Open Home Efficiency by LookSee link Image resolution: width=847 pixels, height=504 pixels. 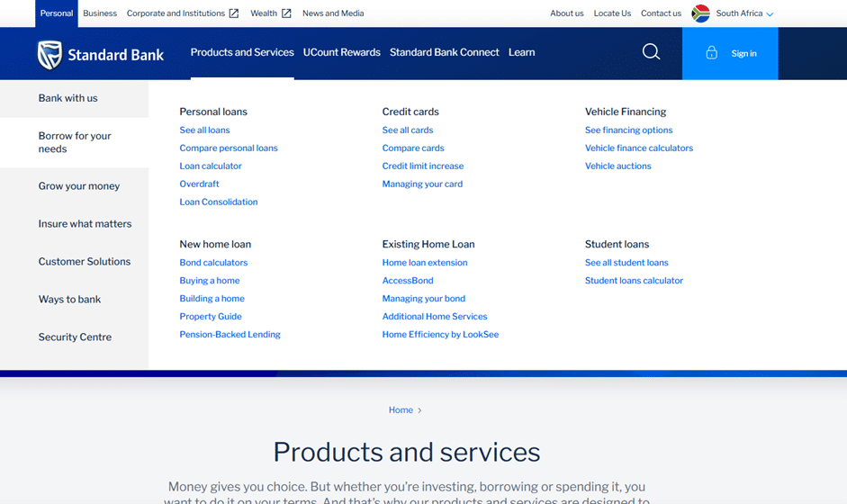tap(440, 335)
